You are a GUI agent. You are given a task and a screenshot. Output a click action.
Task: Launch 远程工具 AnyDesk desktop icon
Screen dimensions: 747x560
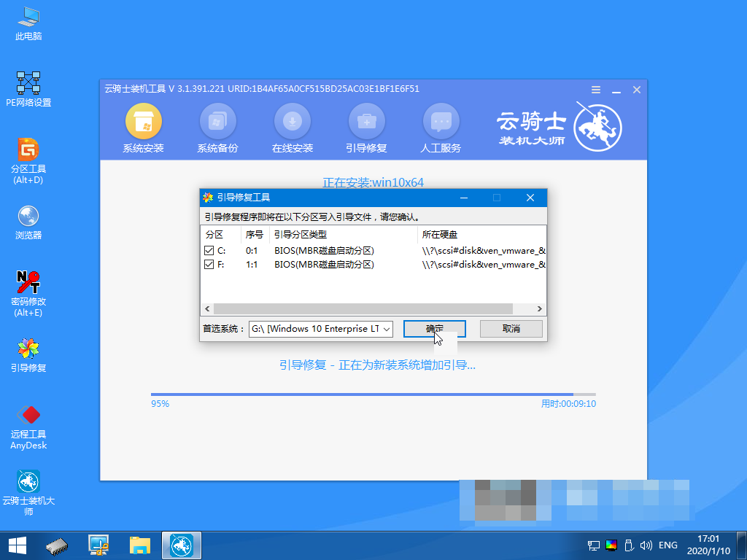(28, 427)
